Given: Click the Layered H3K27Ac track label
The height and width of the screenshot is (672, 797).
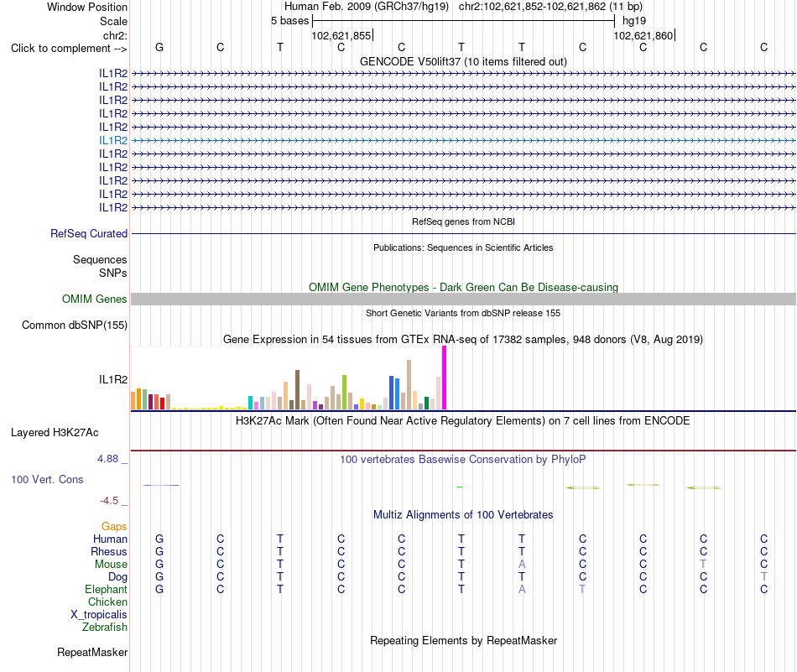Looking at the screenshot, I should 55,433.
